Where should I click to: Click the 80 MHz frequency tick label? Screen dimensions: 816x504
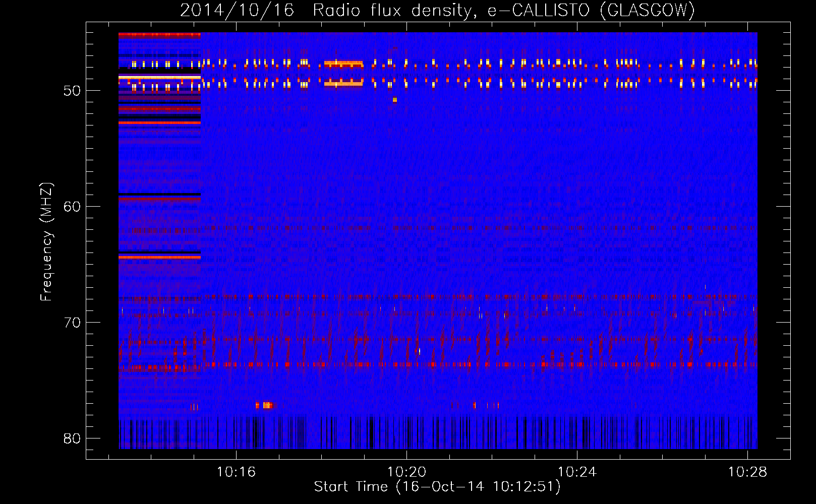(72, 438)
